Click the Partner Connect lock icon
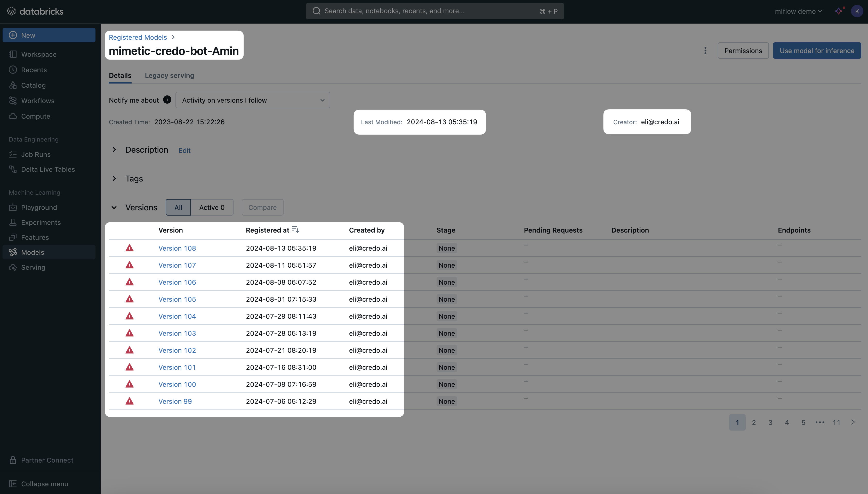Viewport: 868px width, 494px height. tap(13, 460)
